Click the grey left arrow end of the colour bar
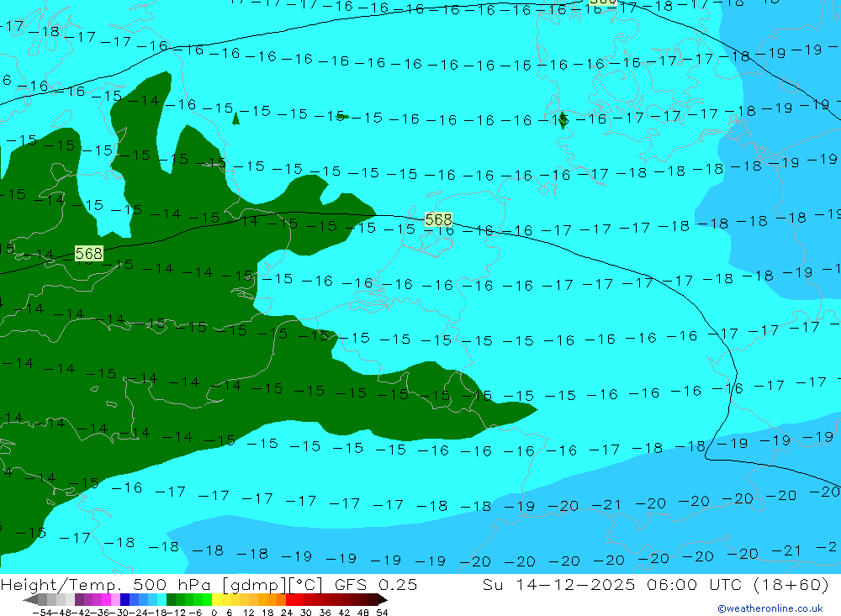Viewport: 841px width, 616px height. tap(30, 599)
